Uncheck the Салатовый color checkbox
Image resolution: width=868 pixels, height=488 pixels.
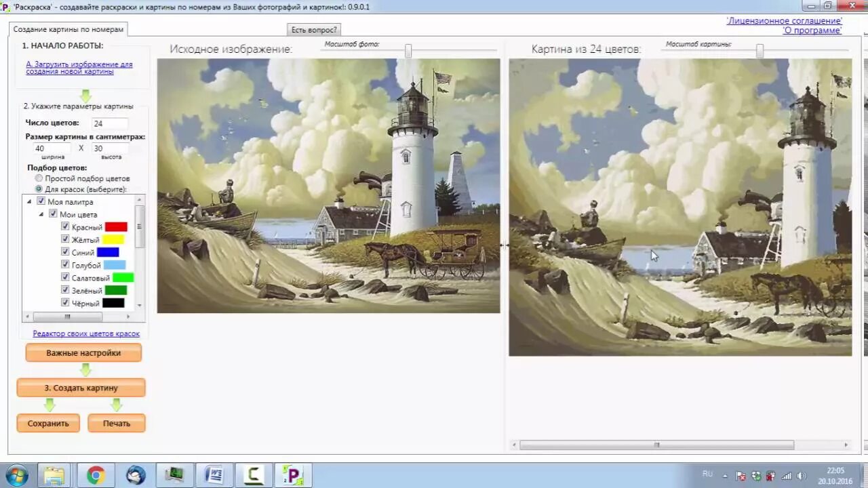pos(65,277)
